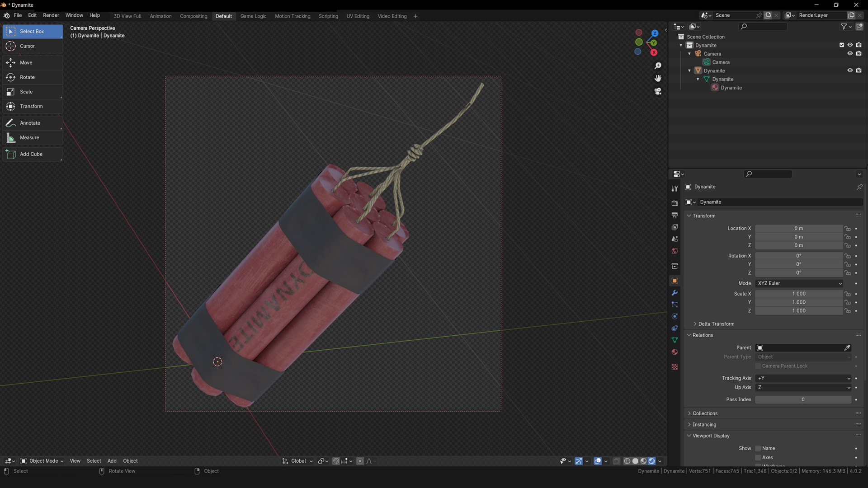Switch to the Scripting workspace tab
868x488 pixels.
click(328, 16)
